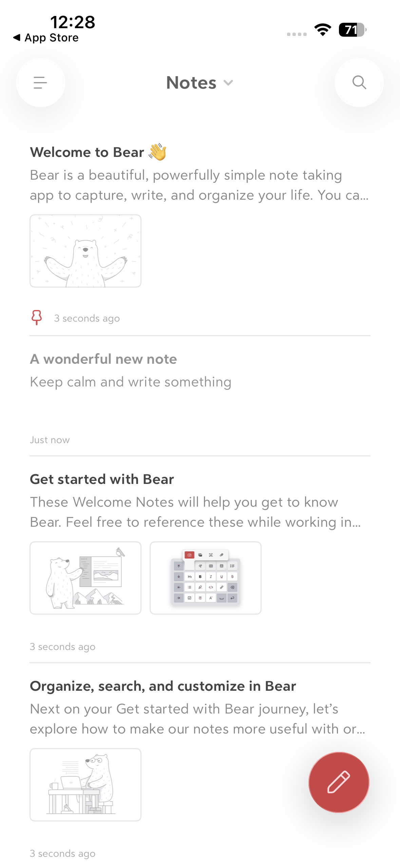Screen dimensions: 400x868
Task: Open the "Welcome to Bear" note
Action: click(88, 152)
